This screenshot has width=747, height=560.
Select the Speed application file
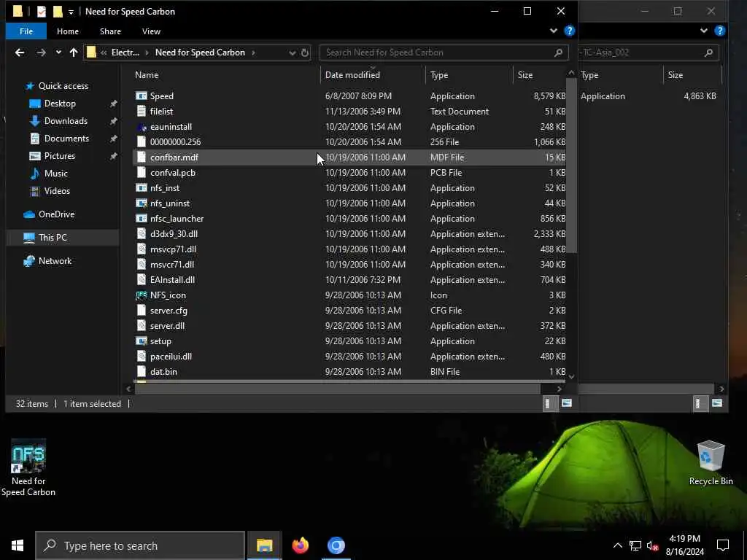click(350, 96)
